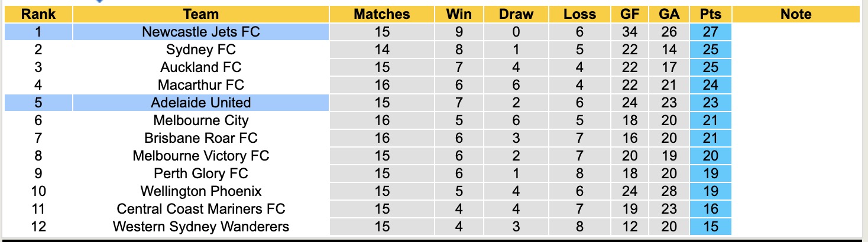868x242 pixels.
Task: Select the GA column header
Action: coord(669,14)
